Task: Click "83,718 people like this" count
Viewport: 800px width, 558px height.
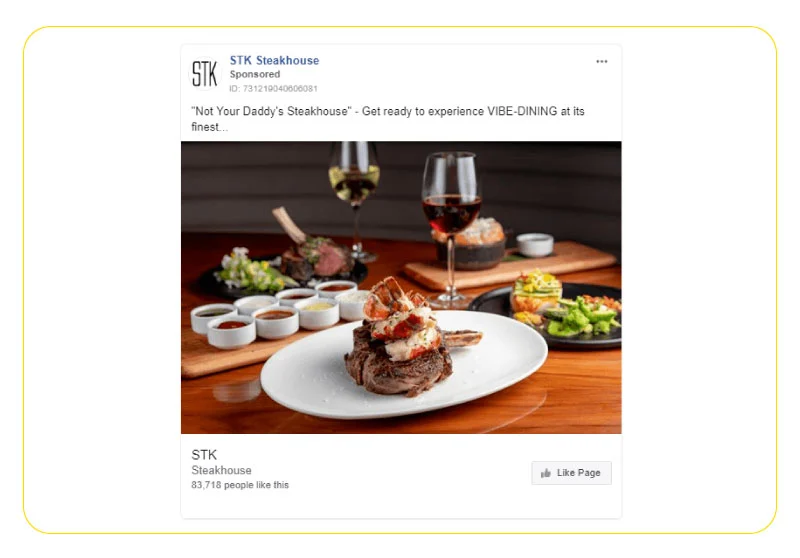Action: click(240, 485)
